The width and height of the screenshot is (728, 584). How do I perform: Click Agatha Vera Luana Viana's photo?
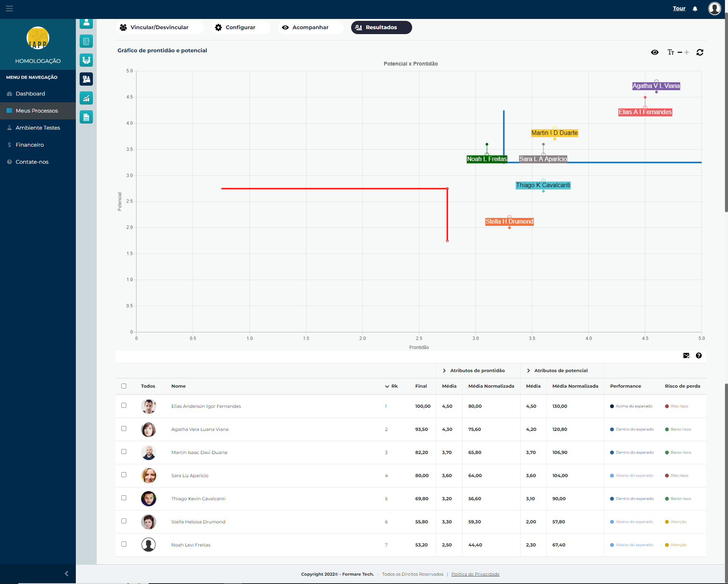149,429
